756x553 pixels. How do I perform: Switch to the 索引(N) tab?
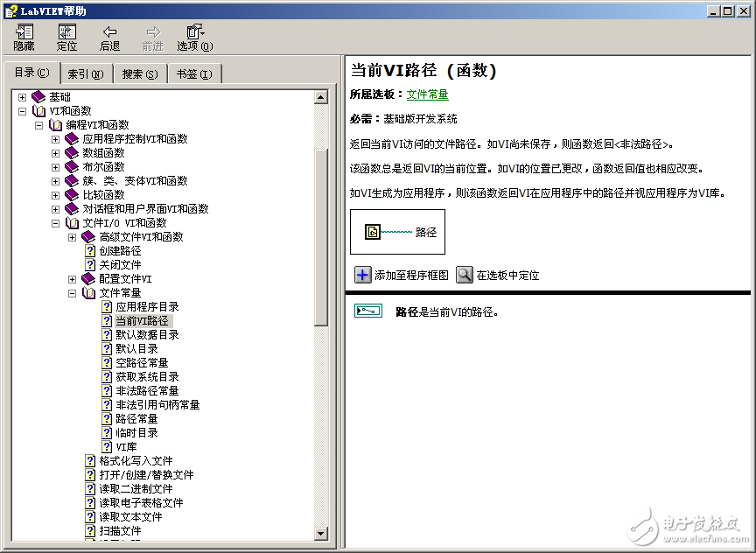click(86, 74)
